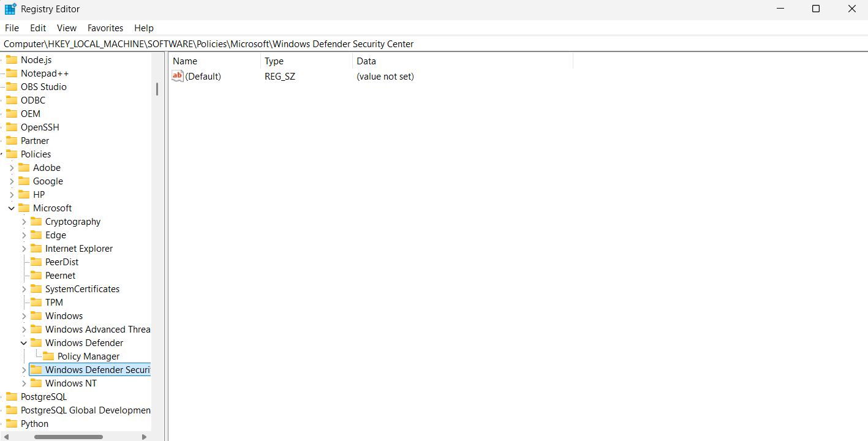This screenshot has width=868, height=441.
Task: Open the Favorites menu
Action: tap(105, 28)
